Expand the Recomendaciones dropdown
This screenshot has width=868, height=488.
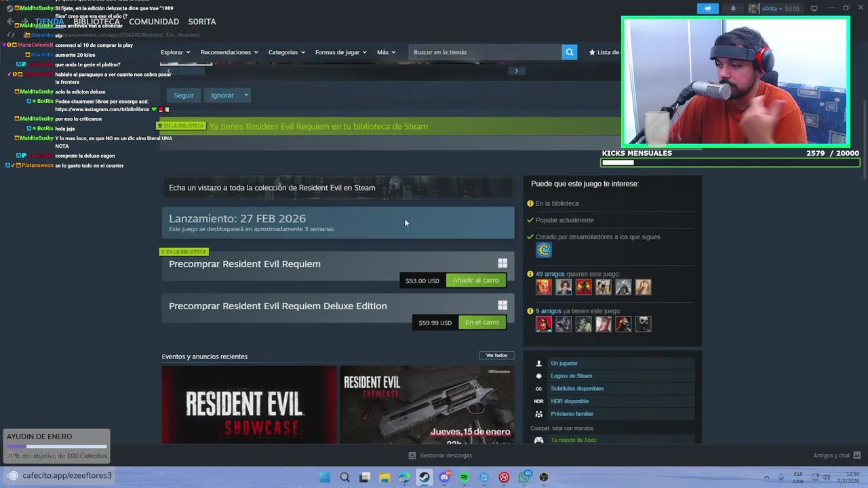[229, 52]
